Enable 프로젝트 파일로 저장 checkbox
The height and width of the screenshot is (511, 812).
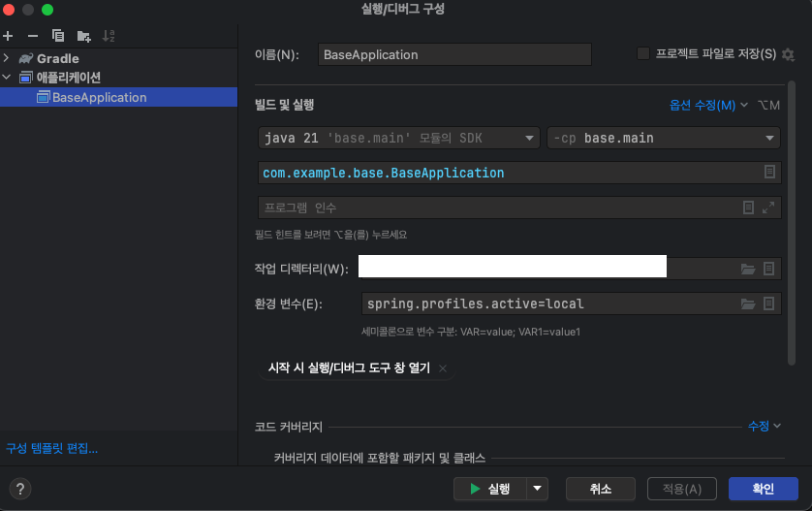pos(643,53)
